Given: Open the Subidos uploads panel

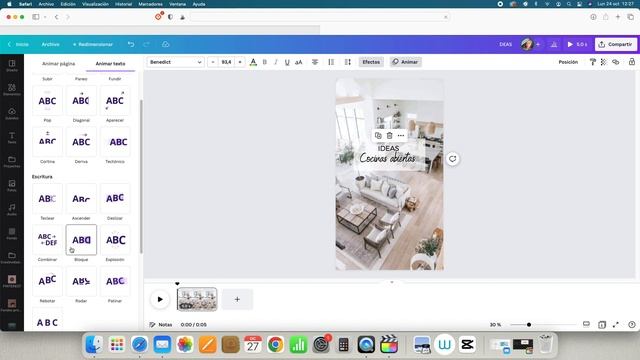Looking at the screenshot, I should [x=12, y=113].
